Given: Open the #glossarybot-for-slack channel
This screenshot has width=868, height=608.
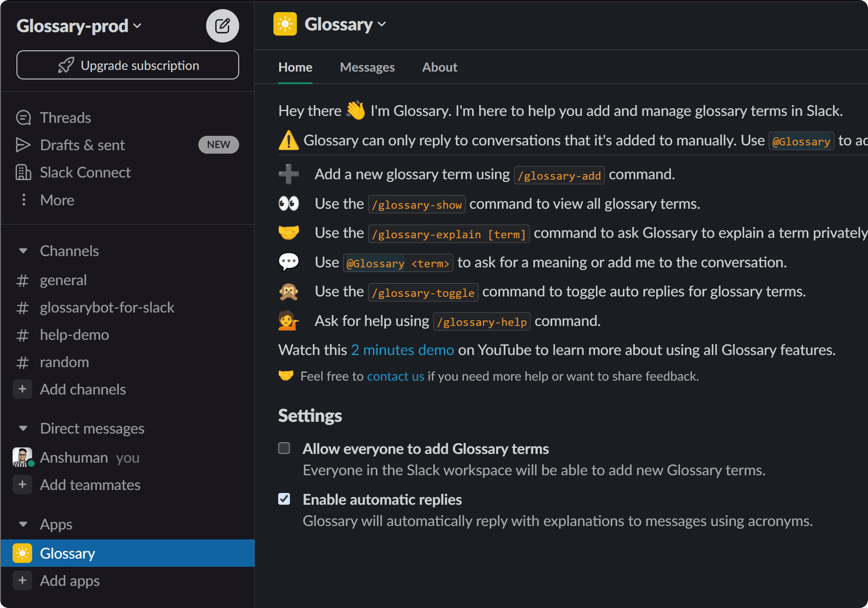Looking at the screenshot, I should click(x=107, y=308).
